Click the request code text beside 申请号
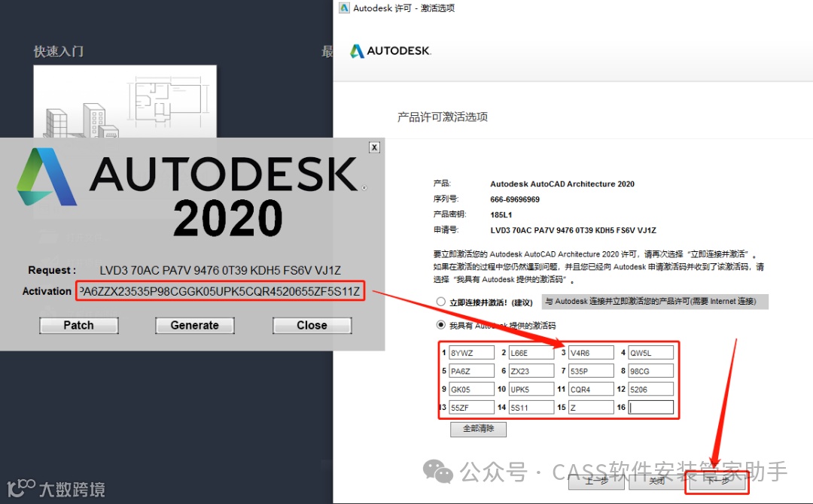 click(573, 230)
